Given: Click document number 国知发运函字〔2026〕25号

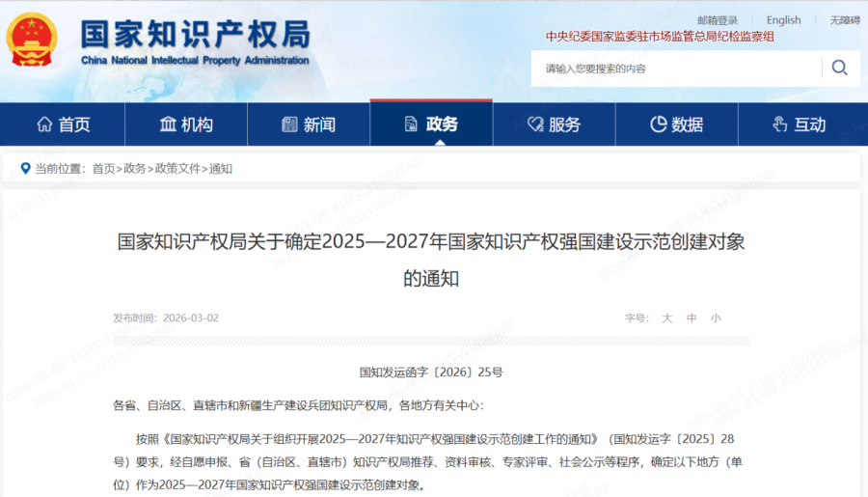Looking at the screenshot, I should tap(431, 373).
